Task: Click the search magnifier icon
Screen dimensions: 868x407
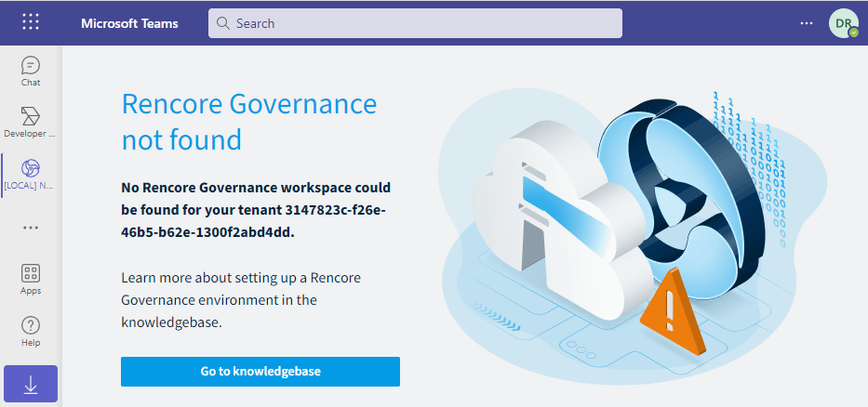Action: point(222,23)
